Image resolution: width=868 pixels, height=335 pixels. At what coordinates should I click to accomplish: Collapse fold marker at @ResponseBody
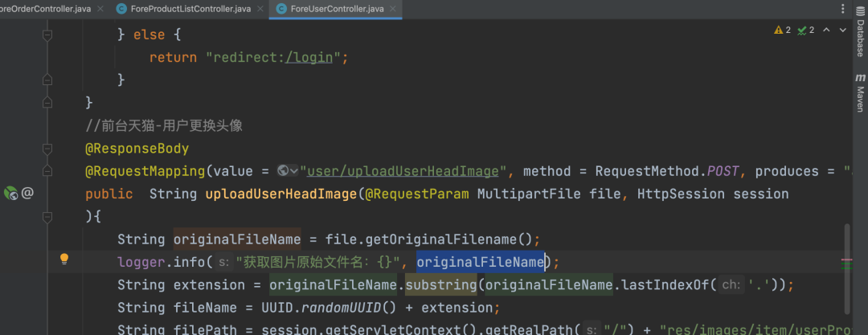[47, 149]
